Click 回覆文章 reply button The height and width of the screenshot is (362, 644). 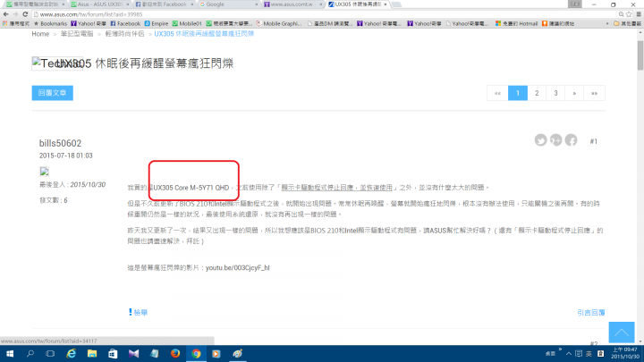click(x=53, y=93)
